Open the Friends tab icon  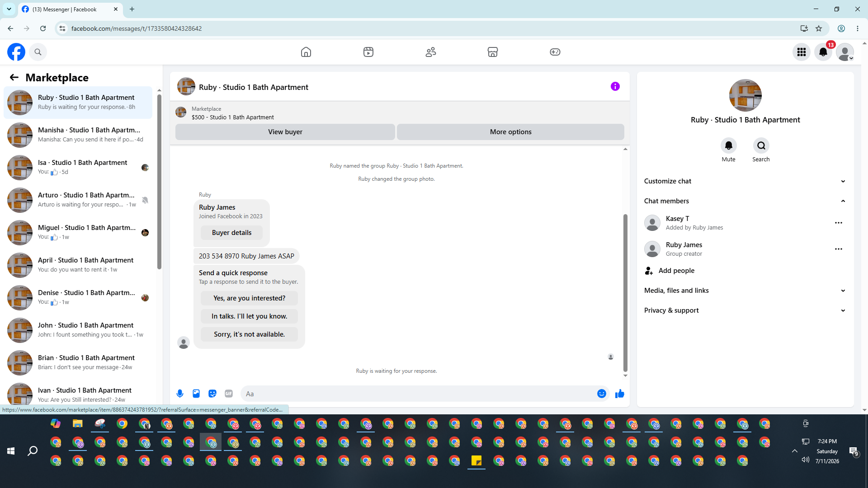tap(431, 52)
